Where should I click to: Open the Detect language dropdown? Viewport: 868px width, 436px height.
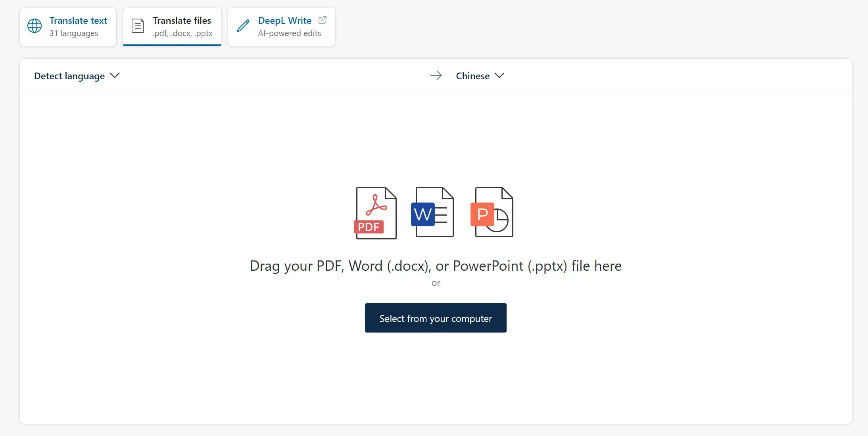point(69,76)
